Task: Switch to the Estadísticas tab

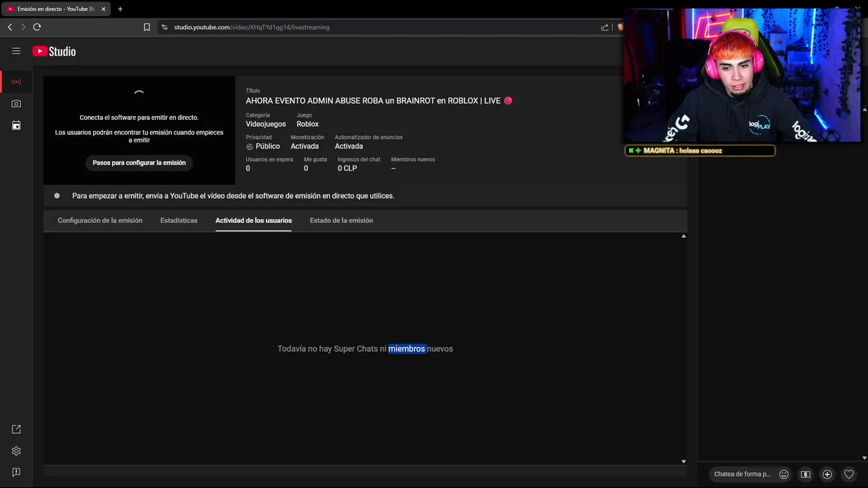Action: [x=179, y=220]
